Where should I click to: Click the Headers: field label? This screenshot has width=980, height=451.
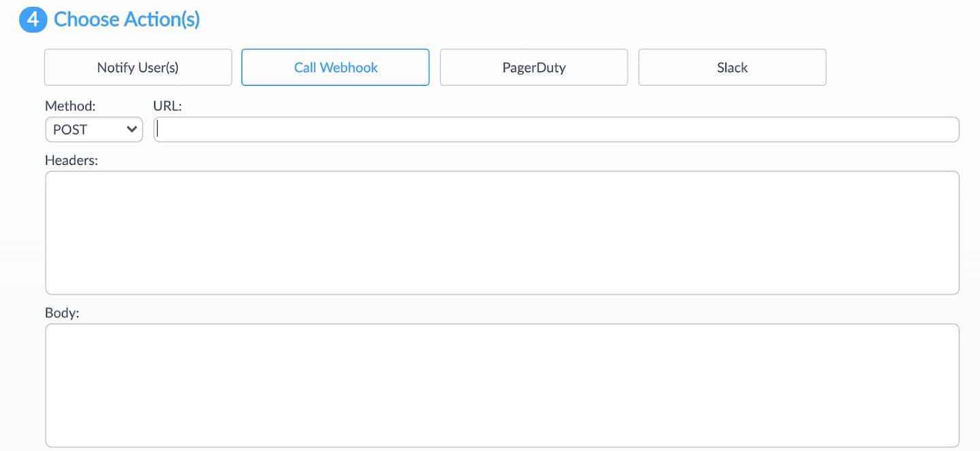click(x=71, y=160)
